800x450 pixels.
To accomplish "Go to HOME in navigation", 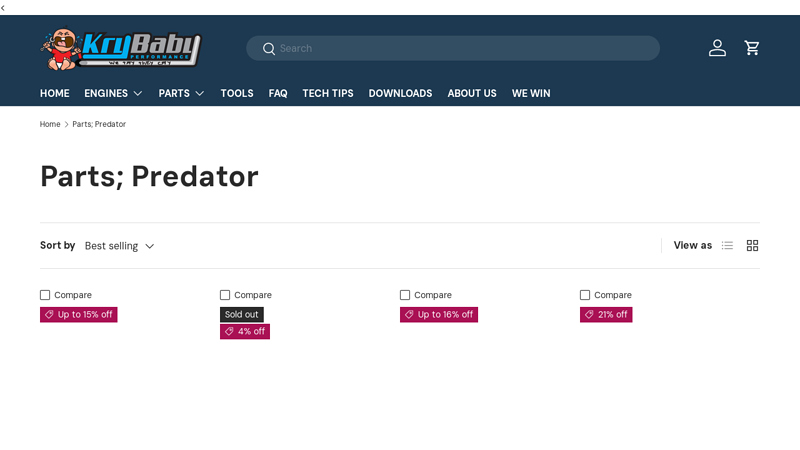I will (x=55, y=93).
